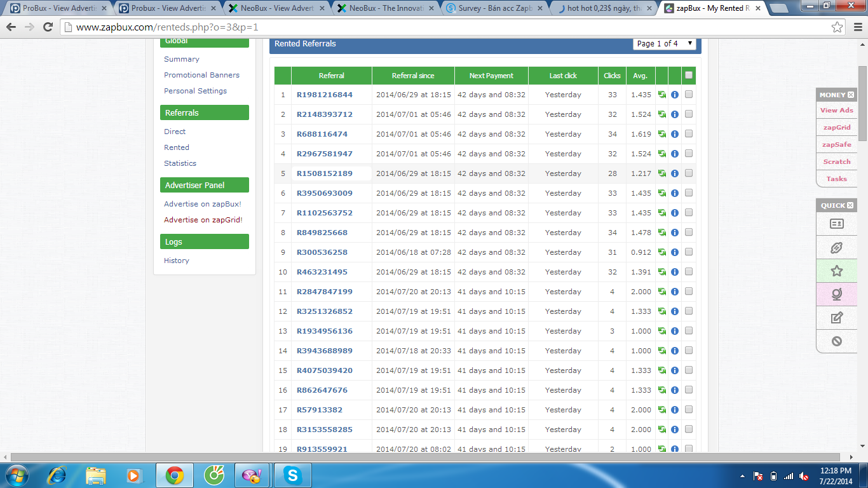Open Scratch in the MONEY panel
The image size is (868, 488).
pos(837,161)
